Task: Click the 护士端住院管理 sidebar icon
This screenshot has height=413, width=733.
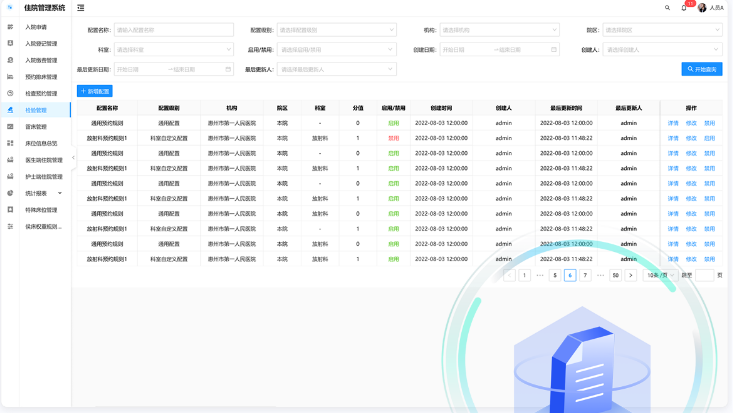Action: [10, 176]
